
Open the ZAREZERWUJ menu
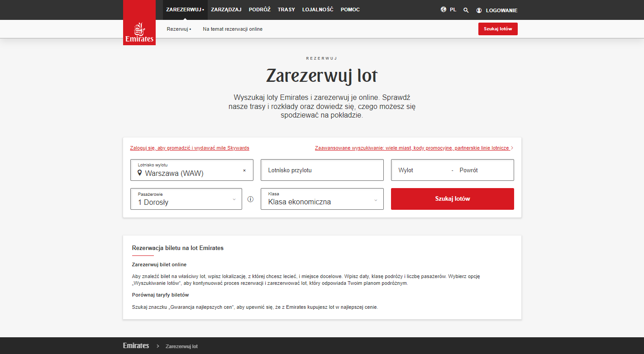[185, 9]
